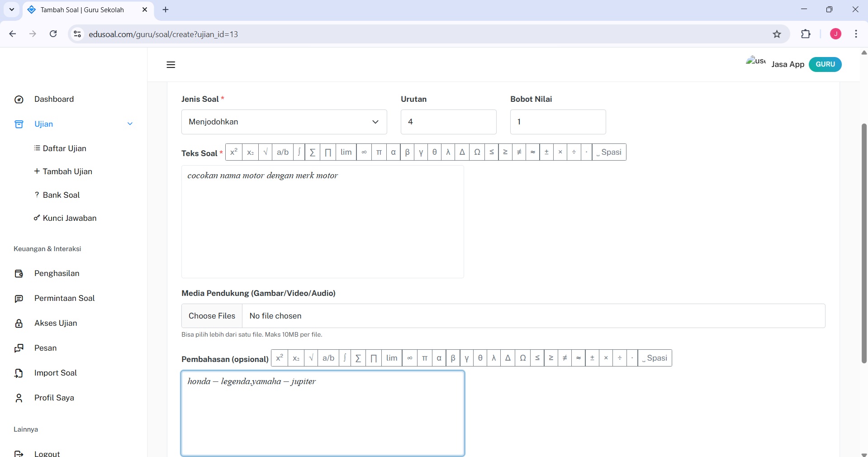This screenshot has width=868, height=457.
Task: Click the Choose Files button
Action: [x=212, y=316]
